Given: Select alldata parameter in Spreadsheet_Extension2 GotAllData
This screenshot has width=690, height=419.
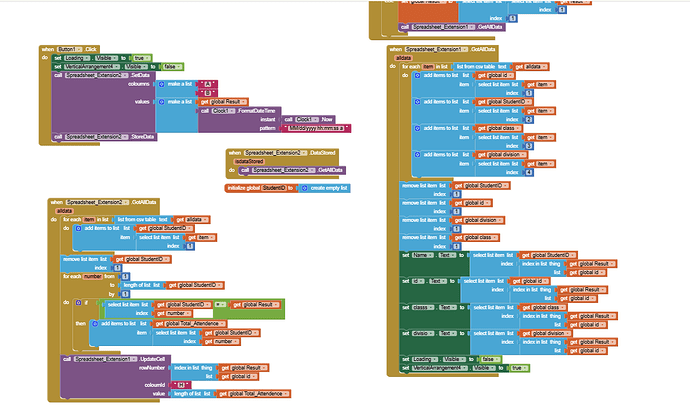Looking at the screenshot, I should pyautogui.click(x=64, y=211).
